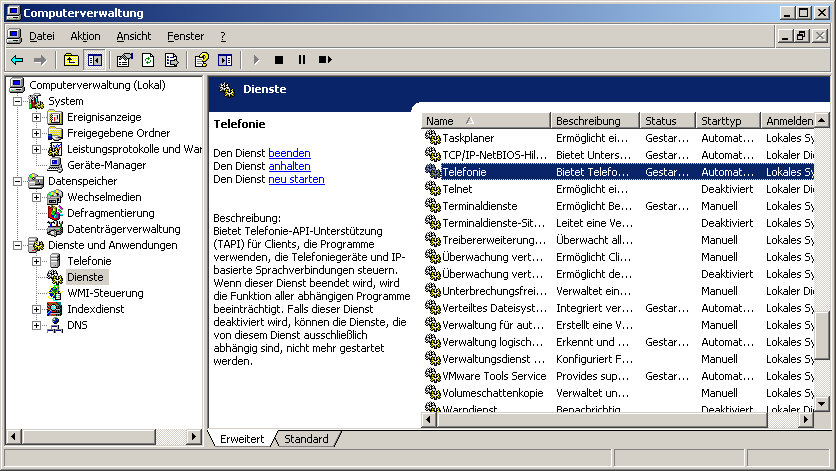
Task: Open the Aktion menu
Action: coord(85,36)
